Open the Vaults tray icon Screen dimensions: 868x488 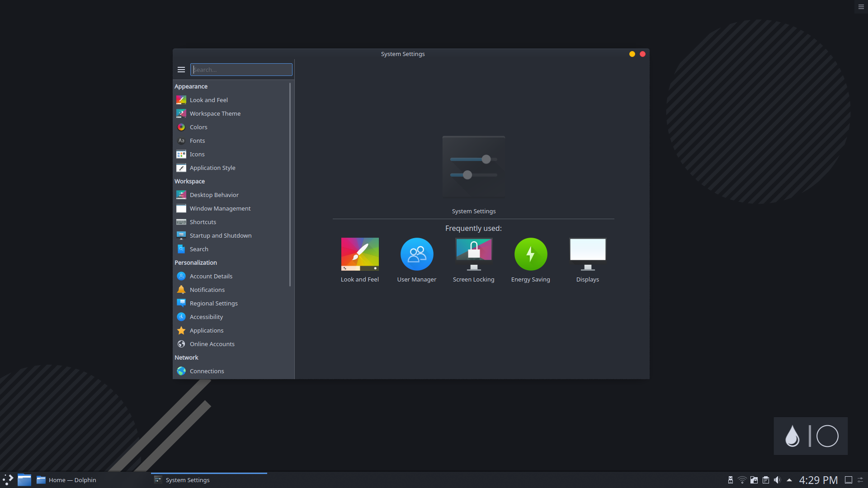[754, 480]
